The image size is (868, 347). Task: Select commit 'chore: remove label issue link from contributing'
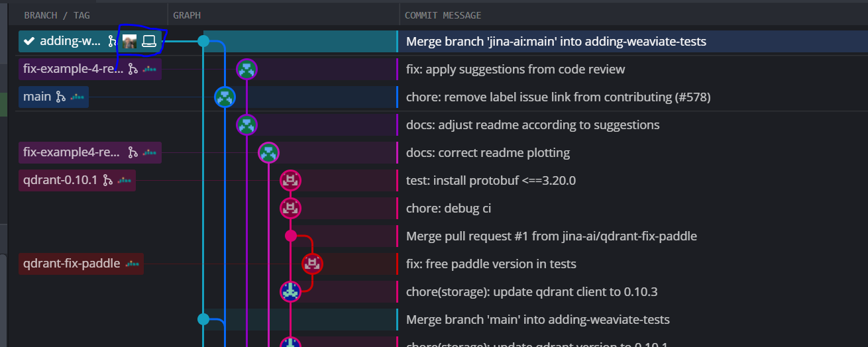(558, 97)
